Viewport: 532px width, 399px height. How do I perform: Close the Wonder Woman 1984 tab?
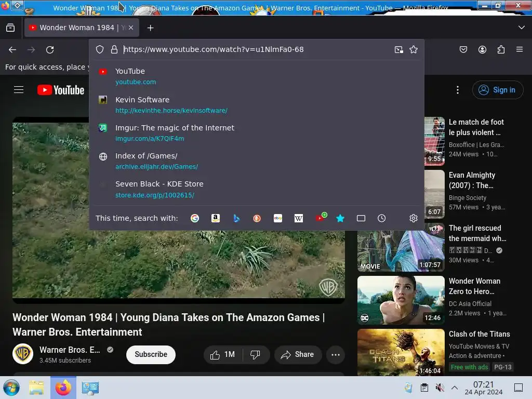[x=131, y=28]
